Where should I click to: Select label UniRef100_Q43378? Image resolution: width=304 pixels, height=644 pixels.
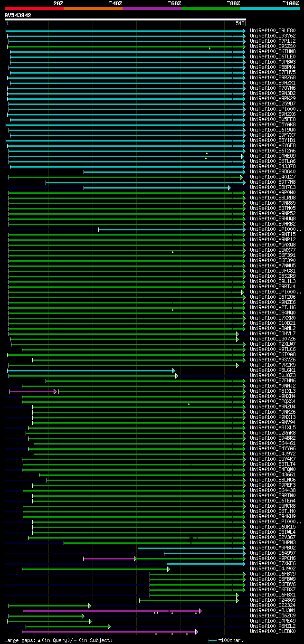click(x=273, y=167)
